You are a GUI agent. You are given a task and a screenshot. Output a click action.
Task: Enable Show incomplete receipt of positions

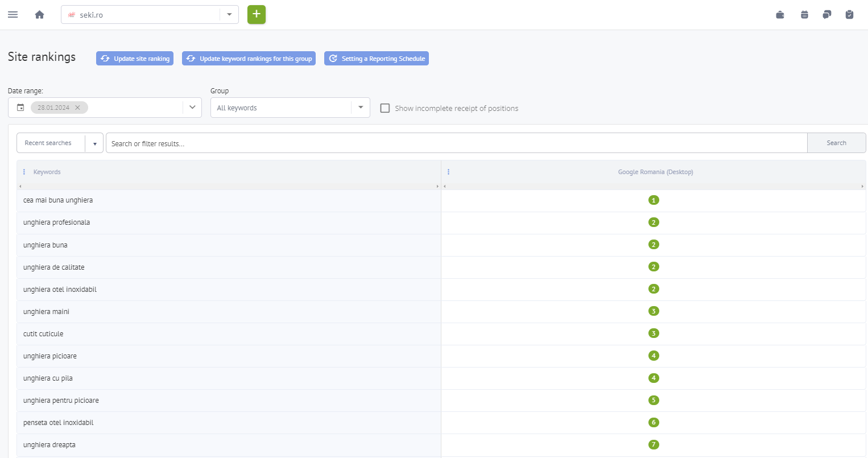(385, 108)
